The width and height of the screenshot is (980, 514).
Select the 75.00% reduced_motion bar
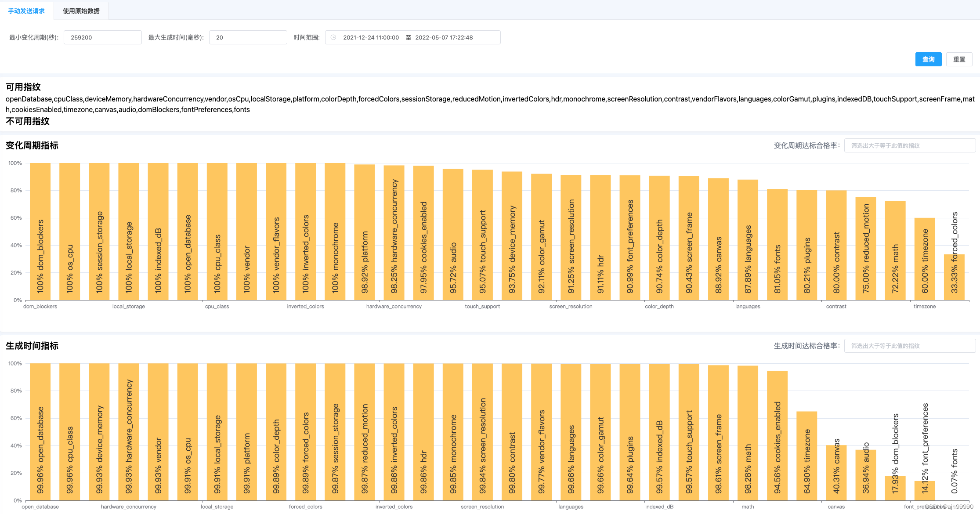(x=866, y=249)
